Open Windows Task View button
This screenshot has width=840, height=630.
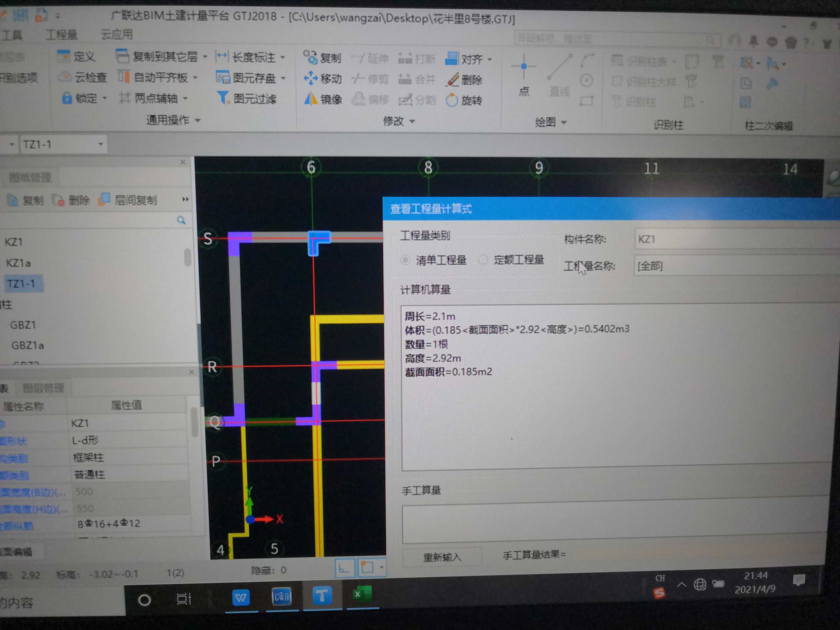[x=184, y=599]
